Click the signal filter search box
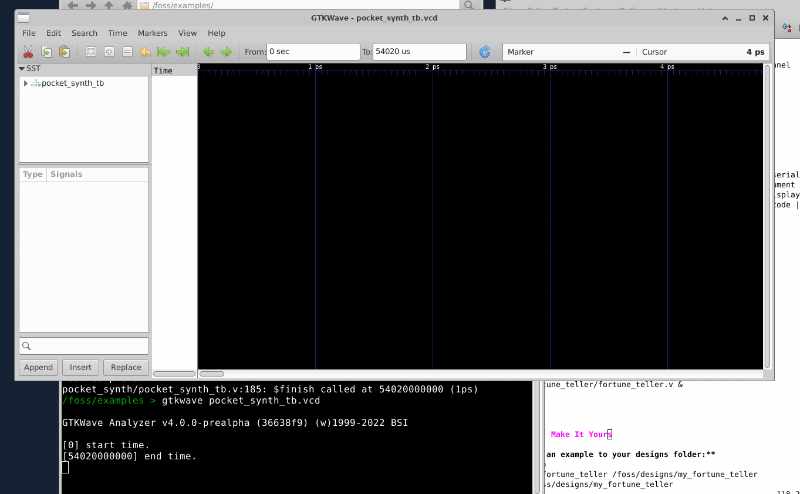The height and width of the screenshot is (494, 800). pyautogui.click(x=84, y=346)
